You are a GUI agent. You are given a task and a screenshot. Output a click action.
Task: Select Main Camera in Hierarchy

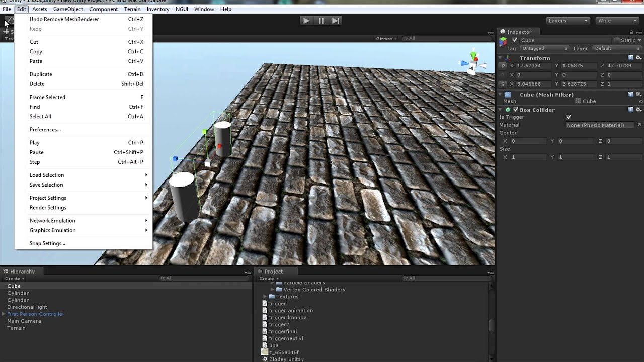[24, 321]
